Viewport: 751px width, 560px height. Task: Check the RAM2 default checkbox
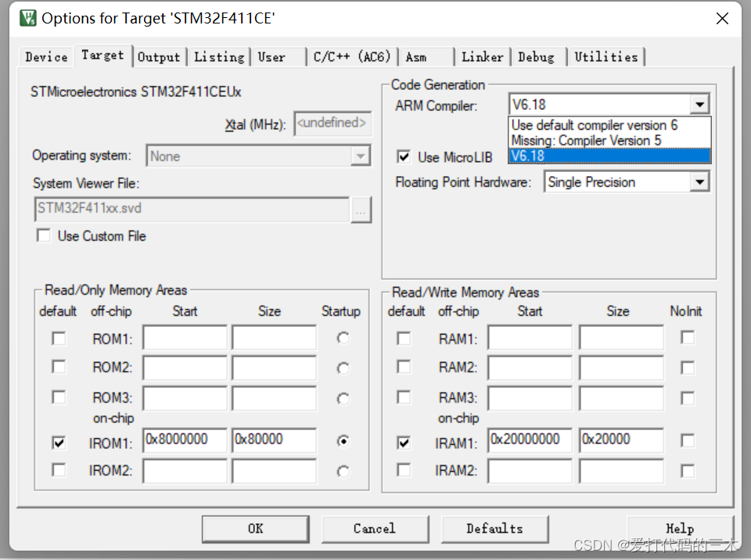(404, 367)
